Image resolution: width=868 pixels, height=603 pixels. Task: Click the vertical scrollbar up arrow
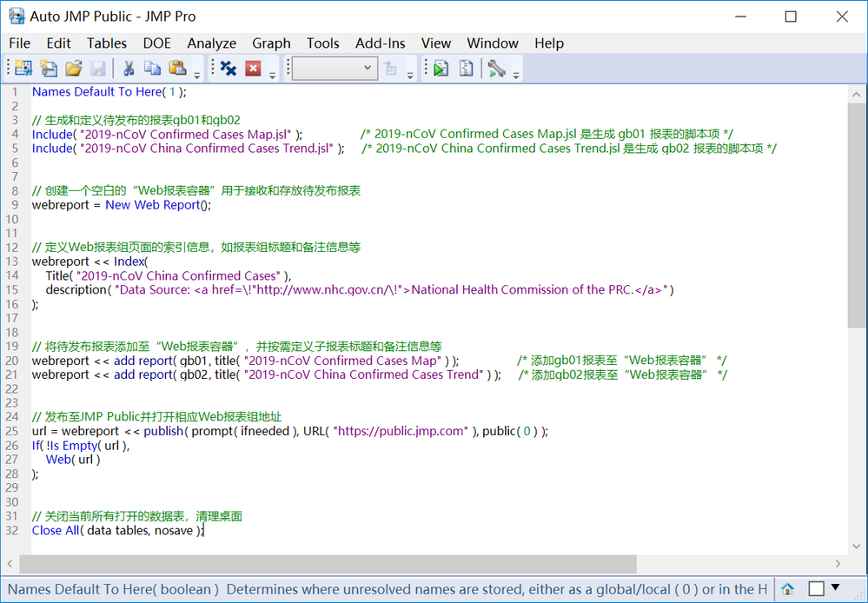tap(857, 95)
